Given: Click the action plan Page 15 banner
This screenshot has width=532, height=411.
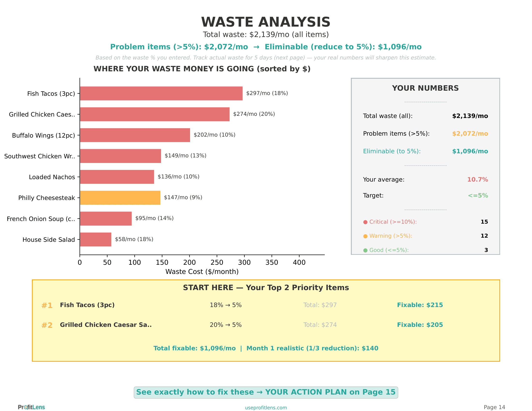Looking at the screenshot, I should 266,392.
